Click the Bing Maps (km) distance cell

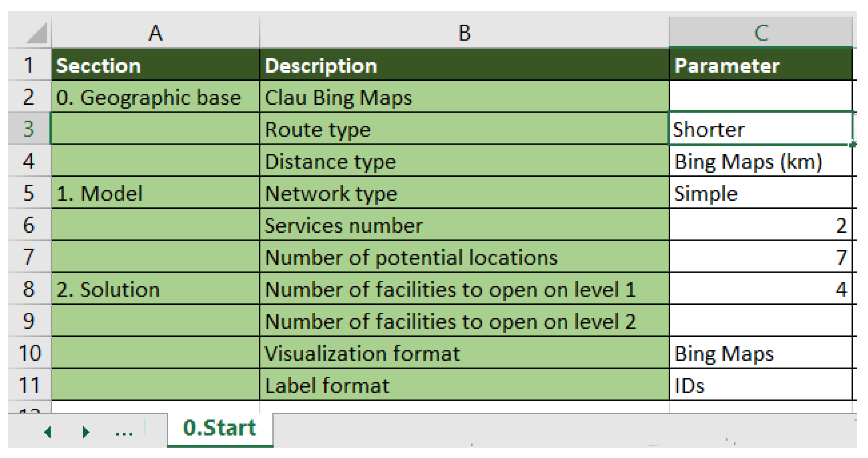point(761,161)
